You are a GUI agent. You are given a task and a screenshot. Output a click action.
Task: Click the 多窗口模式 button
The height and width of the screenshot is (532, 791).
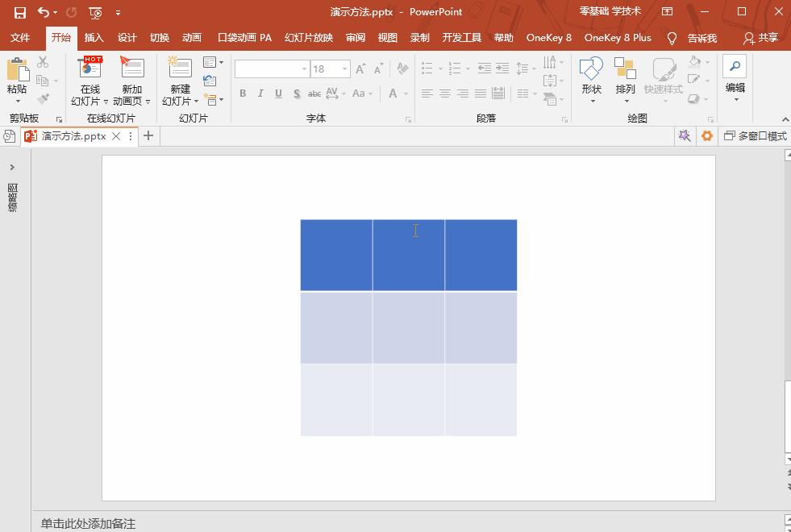(x=756, y=135)
